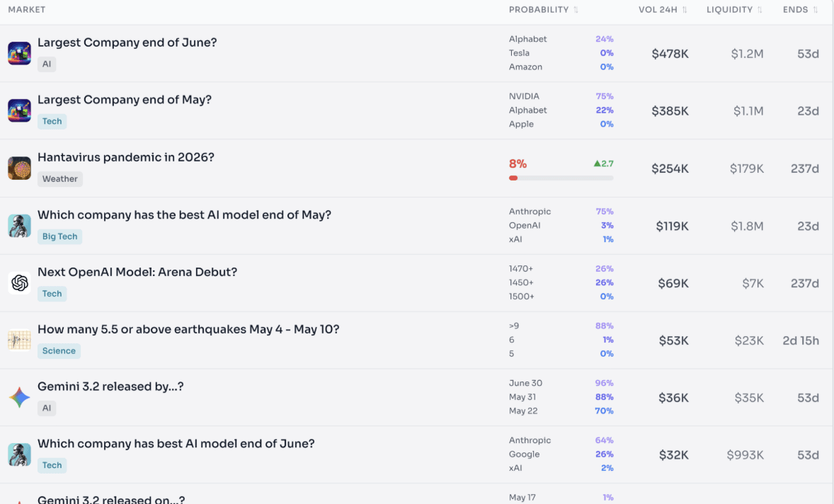Click the Largest Company end of June market icon

19,53
